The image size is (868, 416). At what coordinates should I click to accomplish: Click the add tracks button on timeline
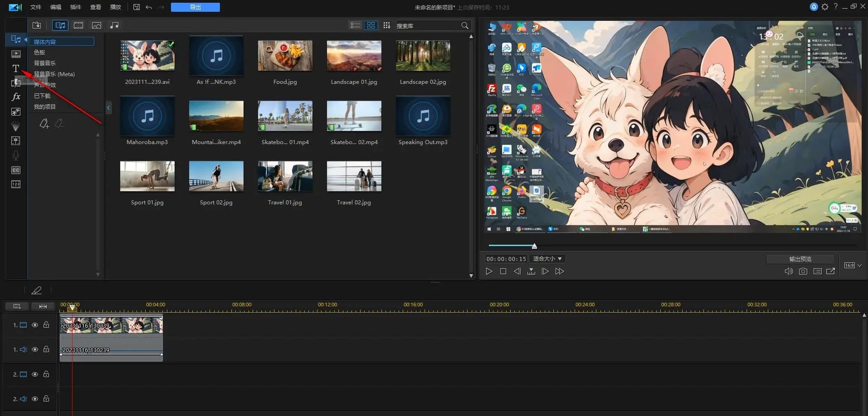tap(17, 306)
